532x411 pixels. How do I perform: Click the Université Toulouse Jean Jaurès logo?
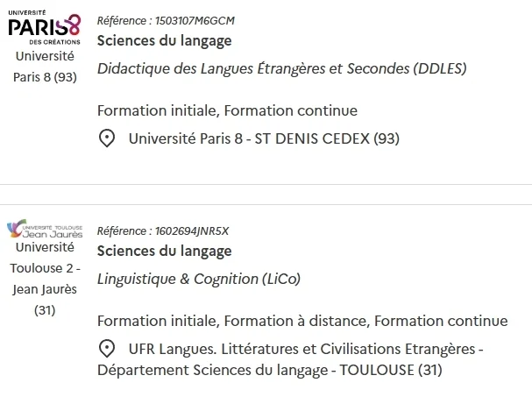pos(45,229)
